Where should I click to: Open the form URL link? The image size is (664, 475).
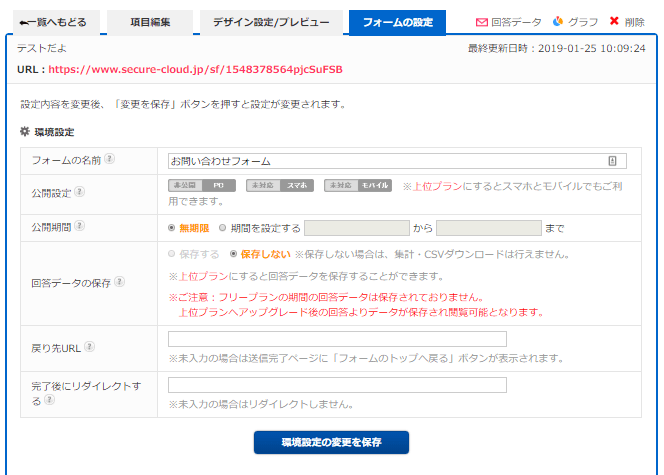[195, 70]
